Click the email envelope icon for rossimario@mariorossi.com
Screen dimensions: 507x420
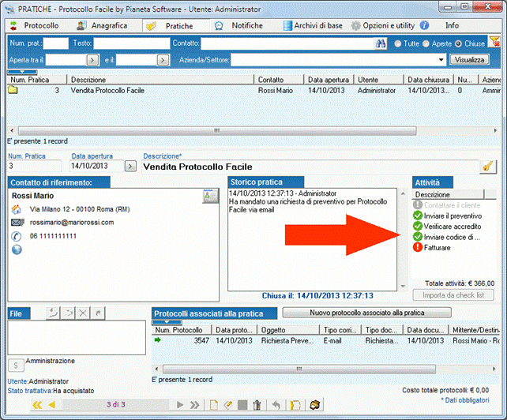tap(17, 223)
